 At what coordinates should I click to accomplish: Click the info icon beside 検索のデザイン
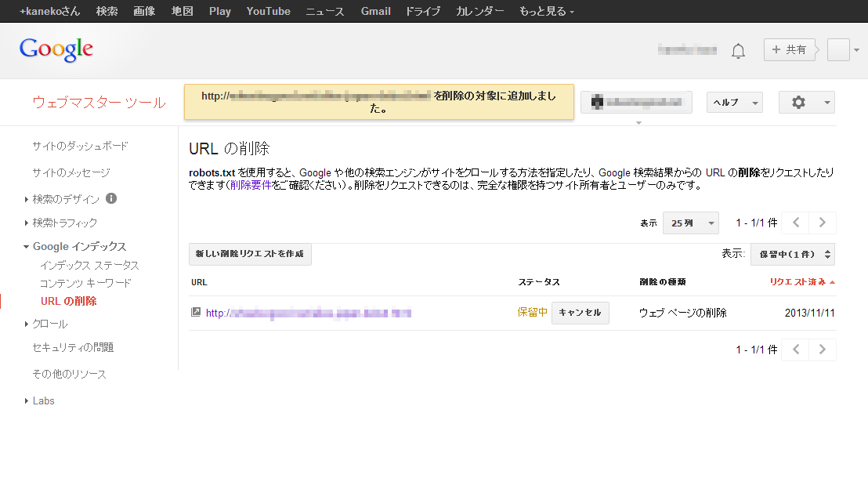pyautogui.click(x=111, y=198)
